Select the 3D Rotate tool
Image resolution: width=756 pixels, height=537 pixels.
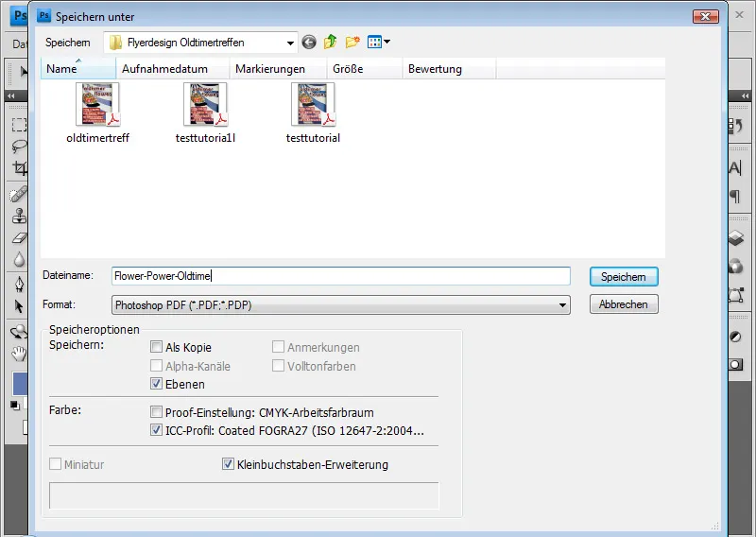(19, 332)
